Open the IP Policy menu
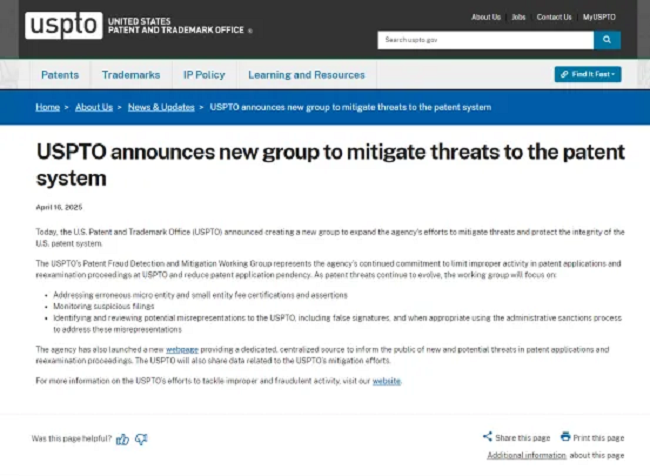 pos(204,75)
